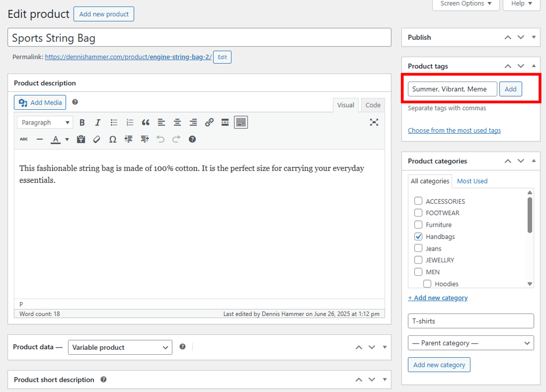The height and width of the screenshot is (392, 546).
Task: Check the ACCESSORIES category
Action: pos(418,201)
